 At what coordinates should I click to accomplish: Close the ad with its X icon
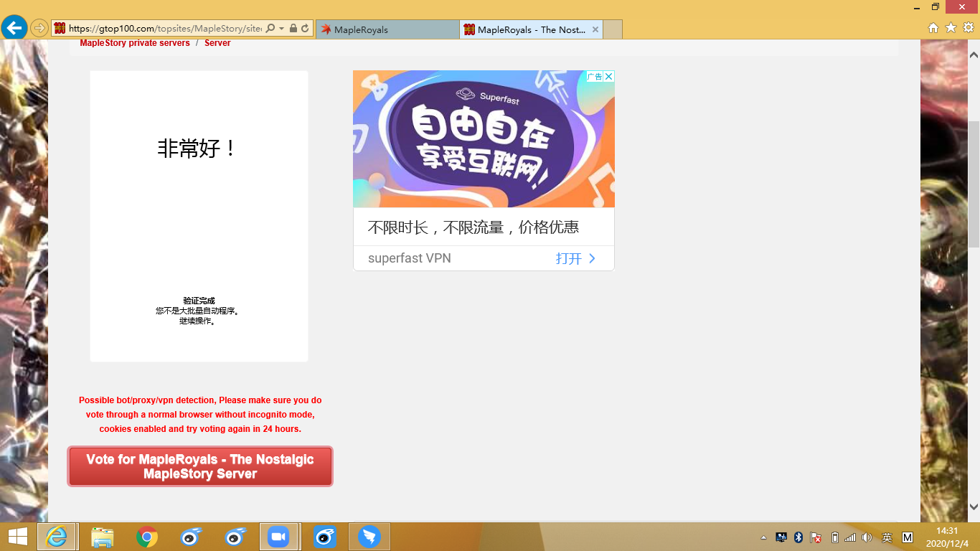[x=609, y=76]
